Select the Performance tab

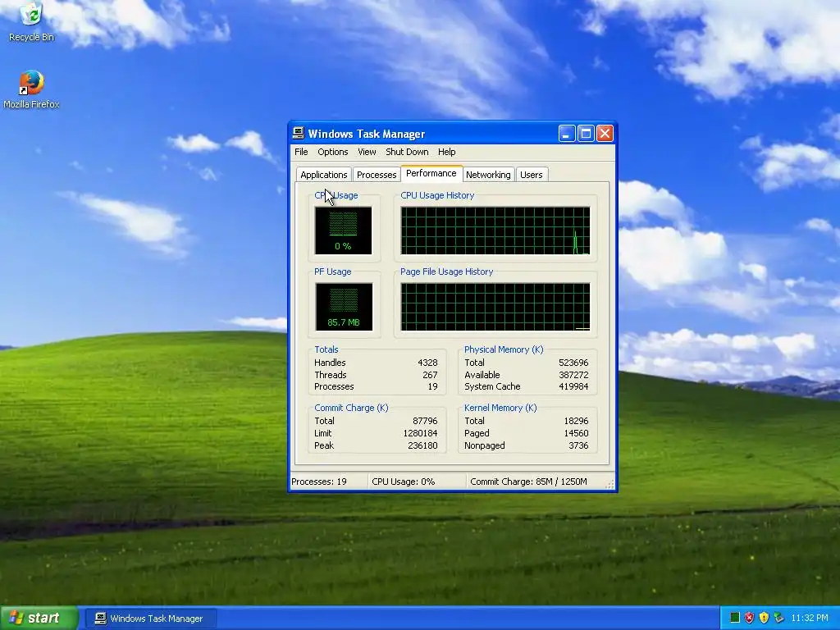[x=431, y=173]
